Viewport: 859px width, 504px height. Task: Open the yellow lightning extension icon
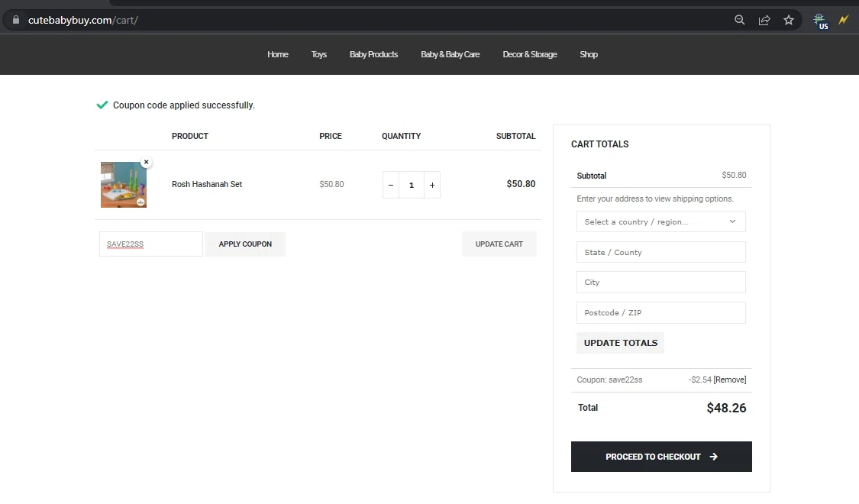click(x=844, y=21)
